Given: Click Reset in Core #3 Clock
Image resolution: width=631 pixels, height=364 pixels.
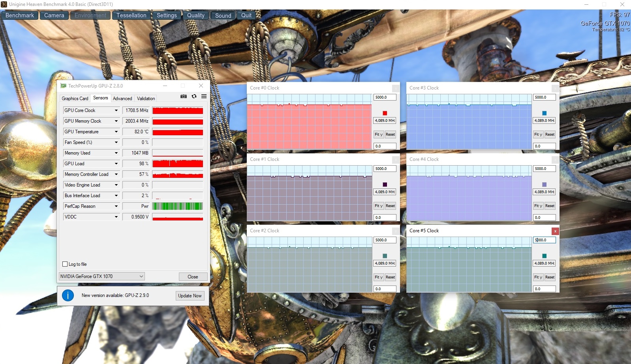Looking at the screenshot, I should click(550, 134).
